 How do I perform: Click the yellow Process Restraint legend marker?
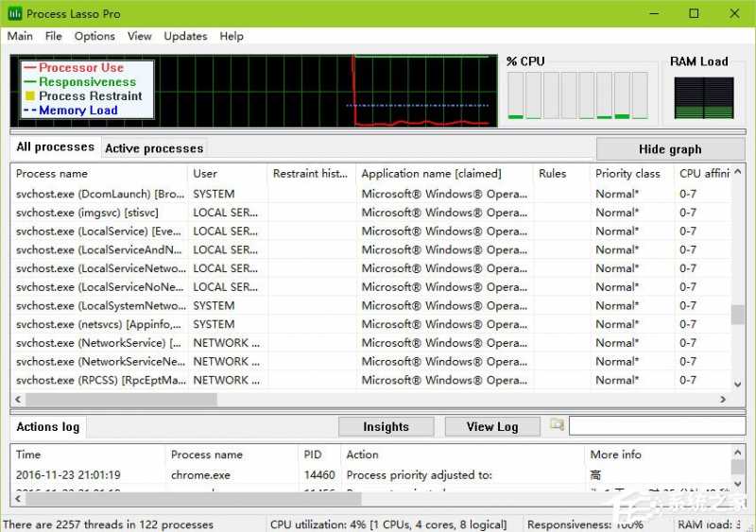pyautogui.click(x=29, y=96)
